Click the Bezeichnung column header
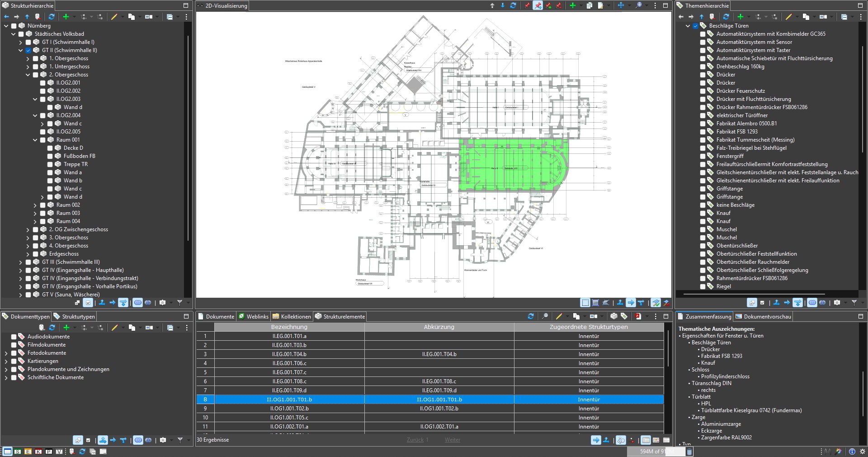This screenshot has height=457, width=868. point(289,327)
